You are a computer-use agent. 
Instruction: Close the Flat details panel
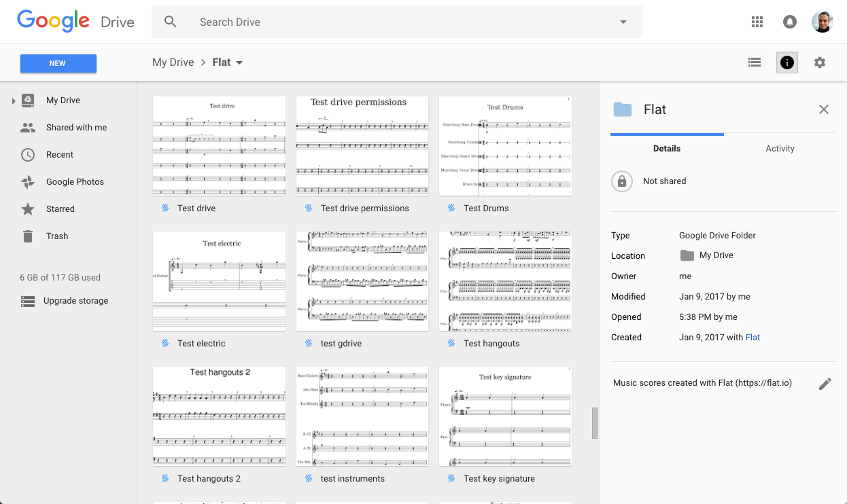coord(824,109)
